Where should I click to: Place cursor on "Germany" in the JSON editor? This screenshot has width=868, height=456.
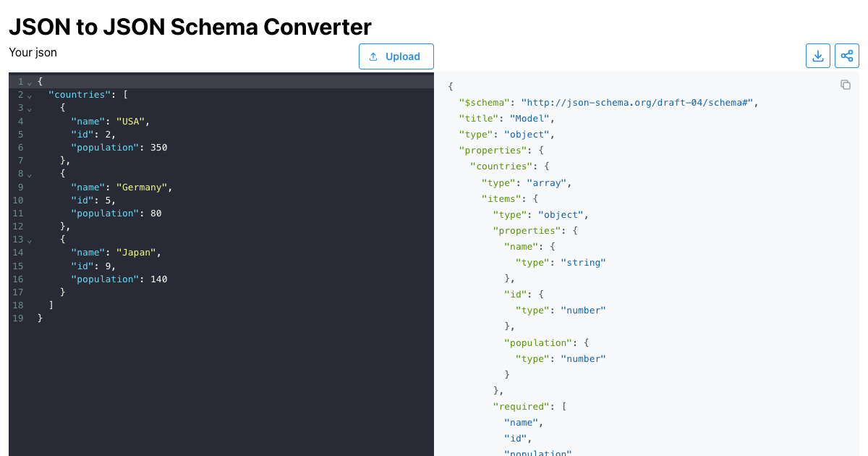[142, 187]
